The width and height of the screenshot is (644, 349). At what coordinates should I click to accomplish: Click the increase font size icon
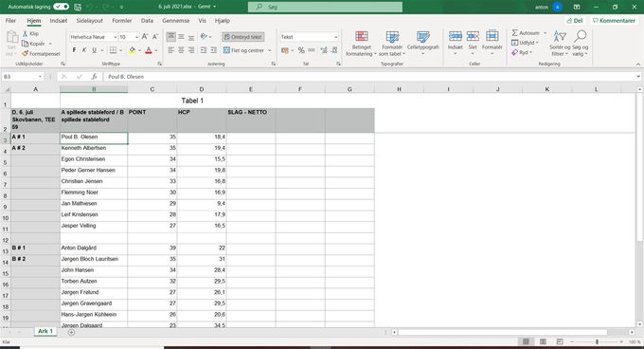click(x=145, y=37)
